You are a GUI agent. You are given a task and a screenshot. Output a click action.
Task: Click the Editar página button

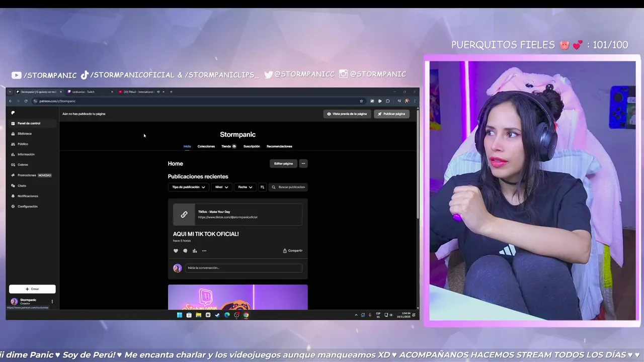tap(283, 163)
